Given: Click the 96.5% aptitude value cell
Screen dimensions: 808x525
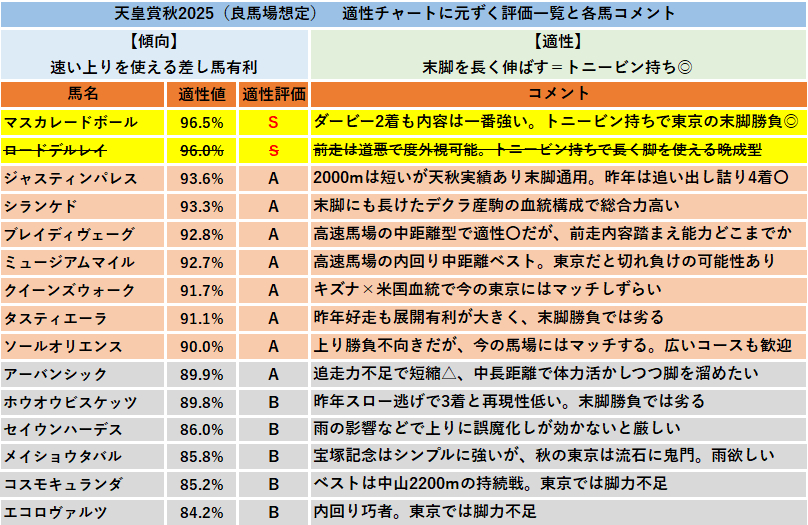Looking at the screenshot, I should tap(201, 122).
